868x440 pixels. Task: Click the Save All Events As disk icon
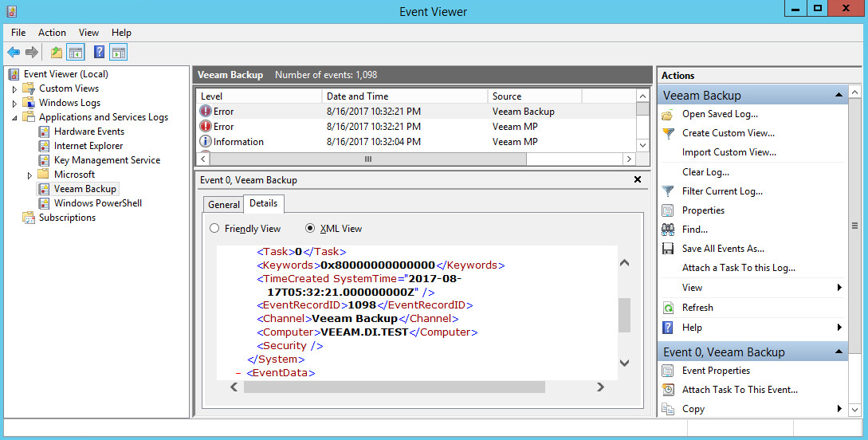(x=668, y=249)
